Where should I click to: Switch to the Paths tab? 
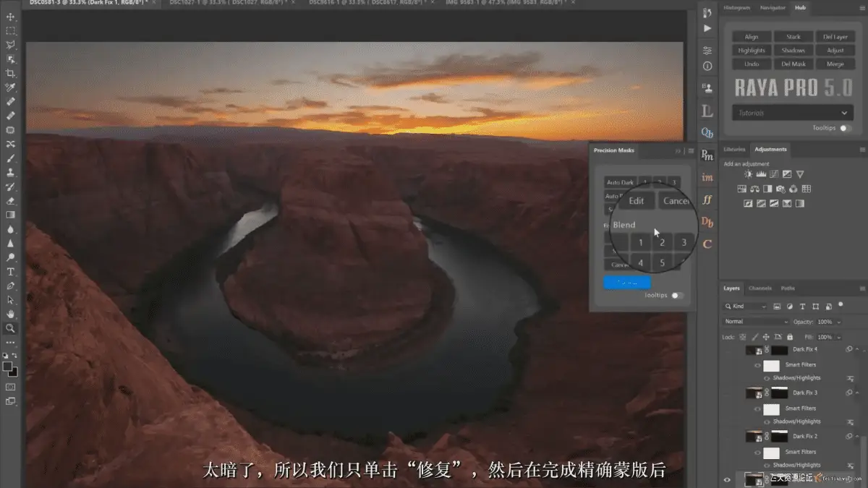coord(788,288)
